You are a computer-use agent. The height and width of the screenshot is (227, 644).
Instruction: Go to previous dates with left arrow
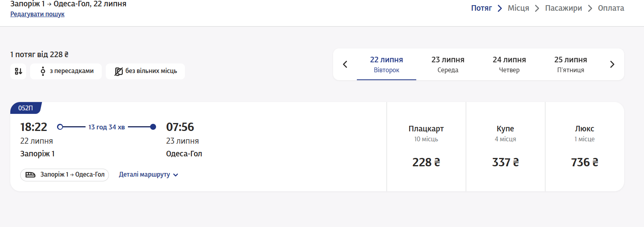[x=345, y=64]
